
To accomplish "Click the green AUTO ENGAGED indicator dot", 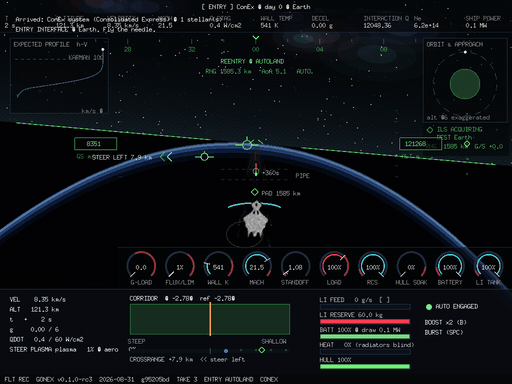I will coord(429,307).
